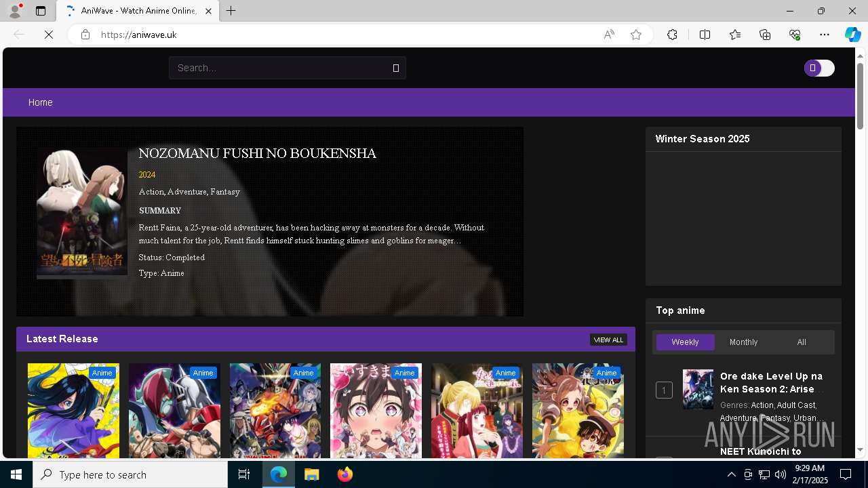
Task: Click the Ore dake Level Up thumbnail
Action: (x=698, y=389)
